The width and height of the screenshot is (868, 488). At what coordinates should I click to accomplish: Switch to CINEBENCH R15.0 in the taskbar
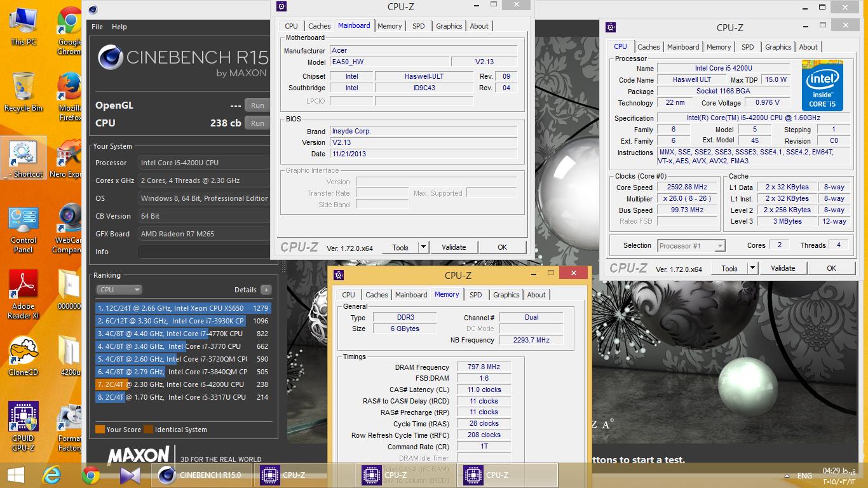click(x=201, y=475)
